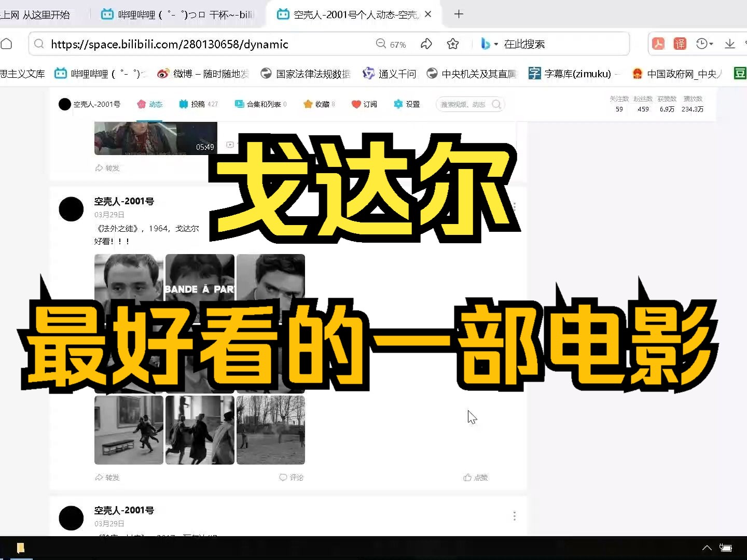The height and width of the screenshot is (560, 747).
Task: Open the 中央机关及其直属 bookmark
Action: tap(472, 74)
